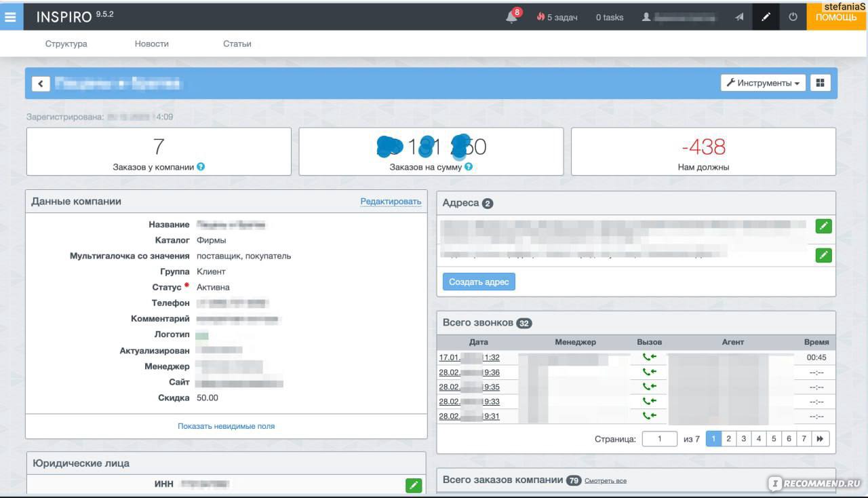
Task: Click Группа value Клиент
Action: coord(211,271)
